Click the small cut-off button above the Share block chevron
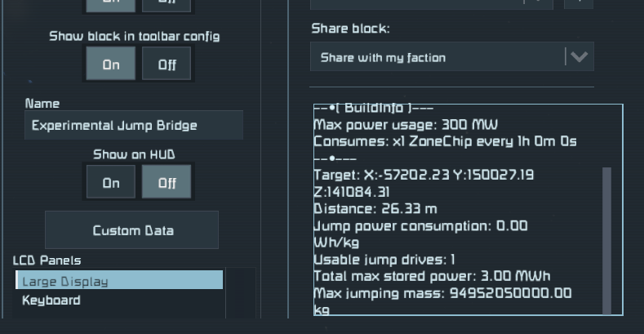This screenshot has height=334, width=644. 579,2
